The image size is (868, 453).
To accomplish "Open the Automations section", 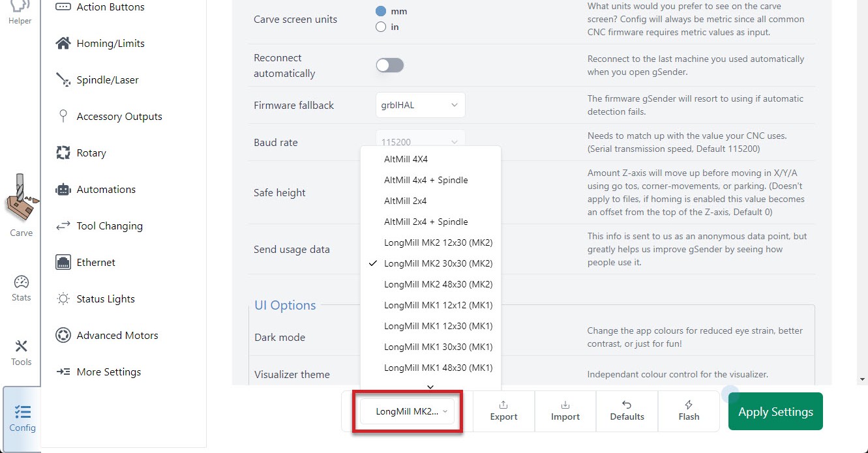I will (106, 190).
